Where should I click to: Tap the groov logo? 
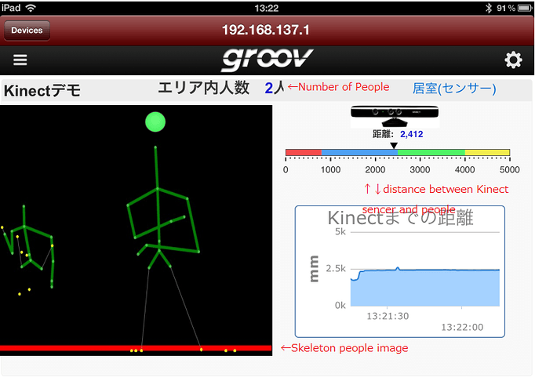[267, 60]
